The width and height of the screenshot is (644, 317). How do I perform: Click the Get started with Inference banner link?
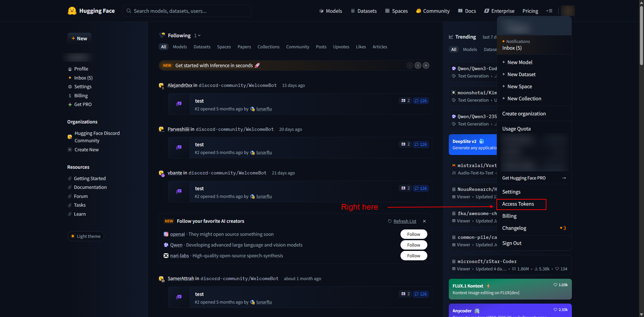coord(218,65)
